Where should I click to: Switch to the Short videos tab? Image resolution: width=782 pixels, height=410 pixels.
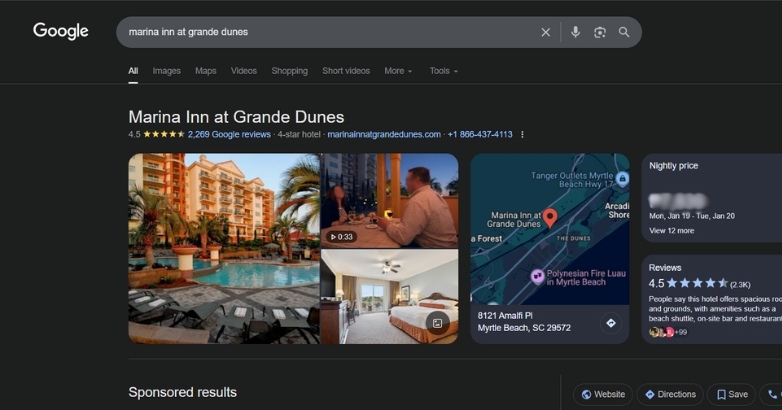pyautogui.click(x=346, y=71)
